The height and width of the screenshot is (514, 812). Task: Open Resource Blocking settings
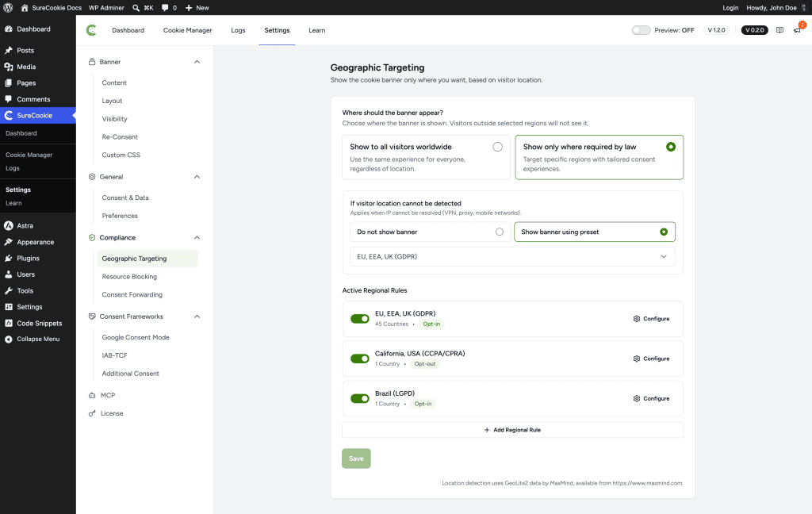pos(129,277)
